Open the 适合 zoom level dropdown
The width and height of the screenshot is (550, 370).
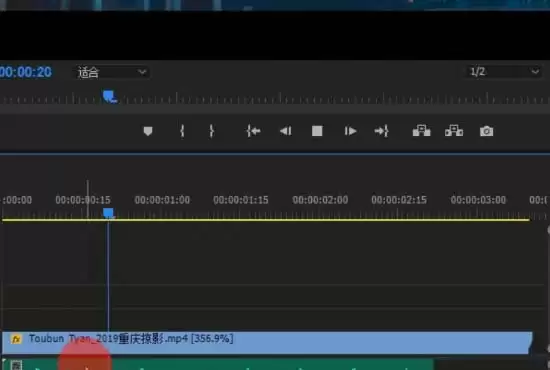111,73
